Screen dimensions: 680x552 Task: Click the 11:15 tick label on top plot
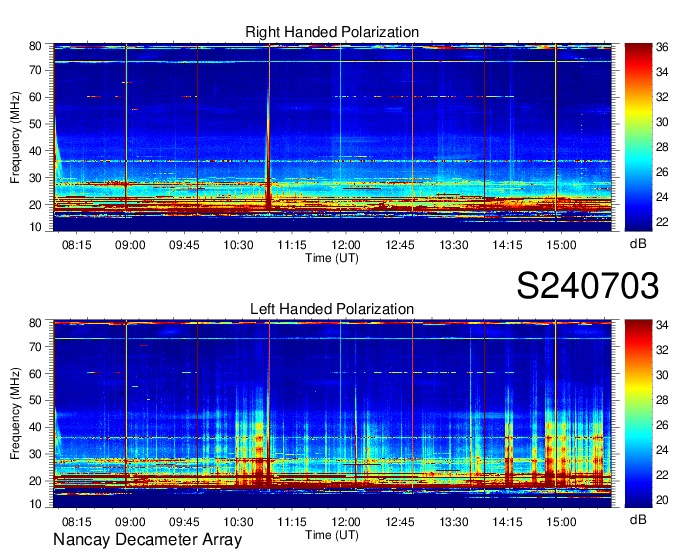pos(292,245)
